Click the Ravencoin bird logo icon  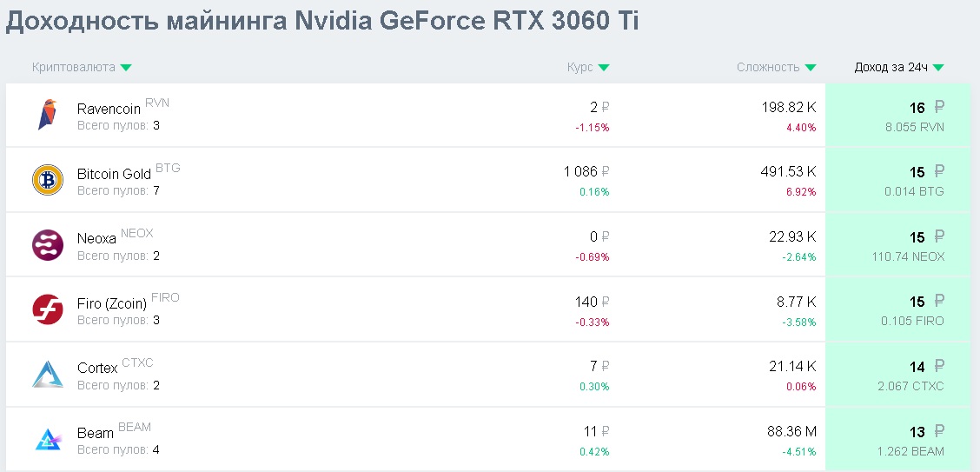coord(48,115)
